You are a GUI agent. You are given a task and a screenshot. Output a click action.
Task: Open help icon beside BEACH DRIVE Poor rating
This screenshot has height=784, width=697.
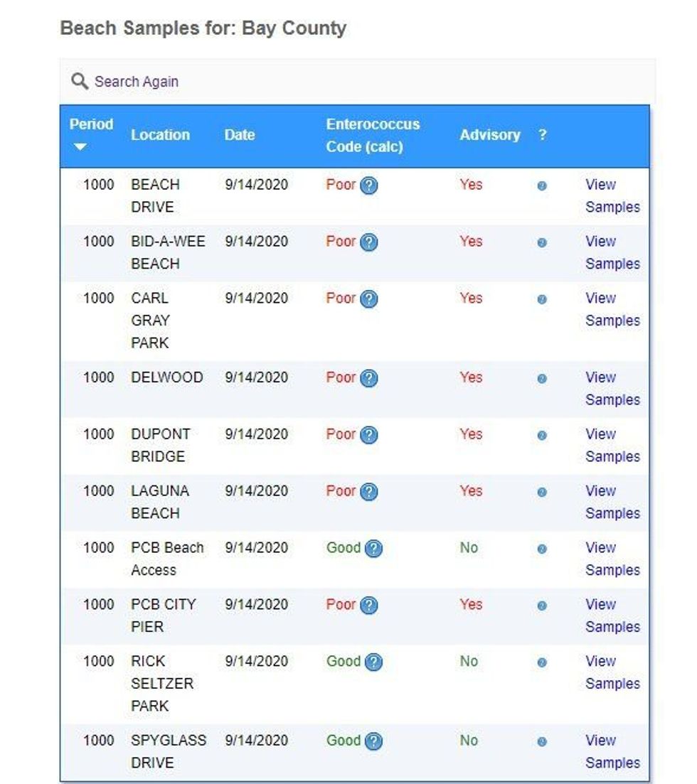368,186
